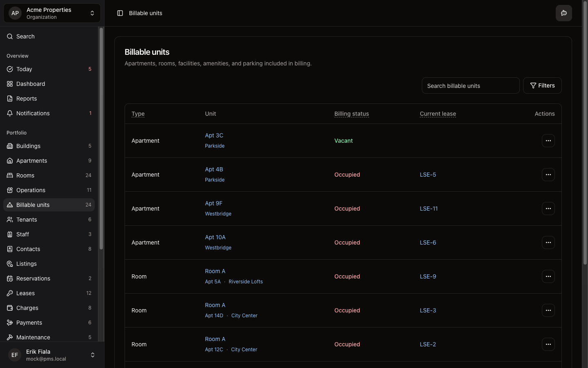Open the Apt 3C unit link
The image size is (588, 368).
click(x=214, y=135)
